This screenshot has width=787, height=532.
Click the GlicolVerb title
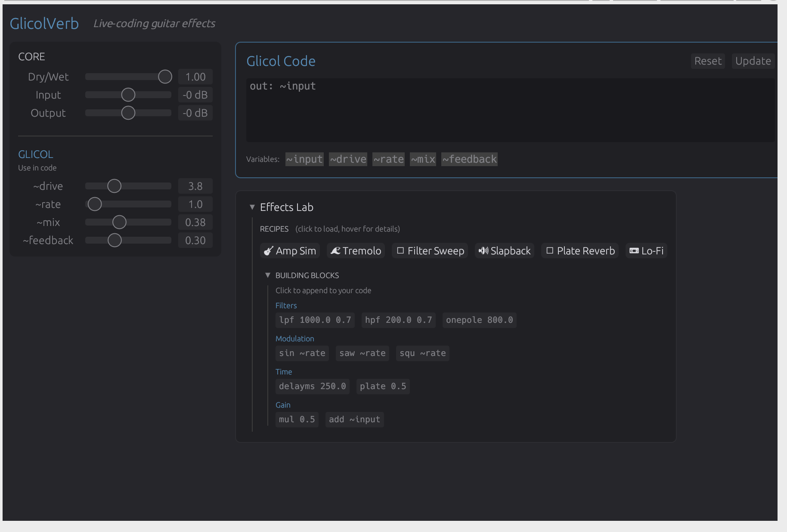[x=44, y=23]
